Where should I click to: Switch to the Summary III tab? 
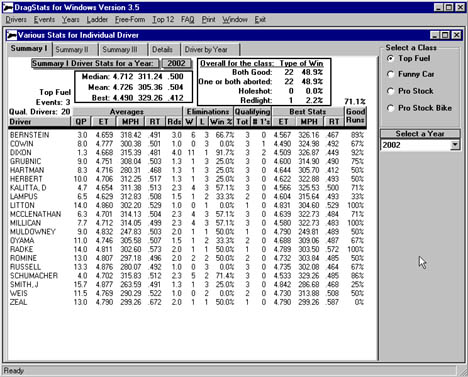122,50
